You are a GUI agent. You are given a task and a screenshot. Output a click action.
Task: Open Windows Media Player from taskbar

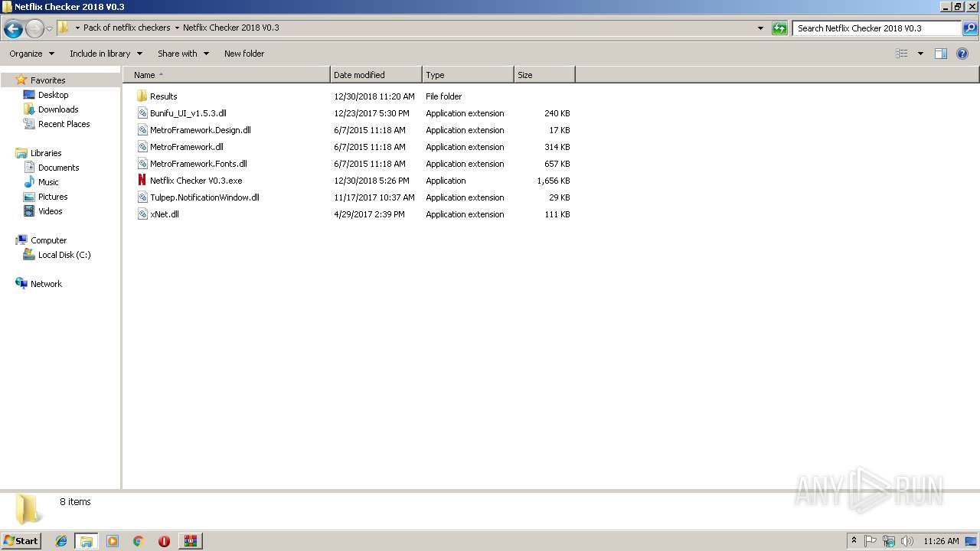click(113, 541)
